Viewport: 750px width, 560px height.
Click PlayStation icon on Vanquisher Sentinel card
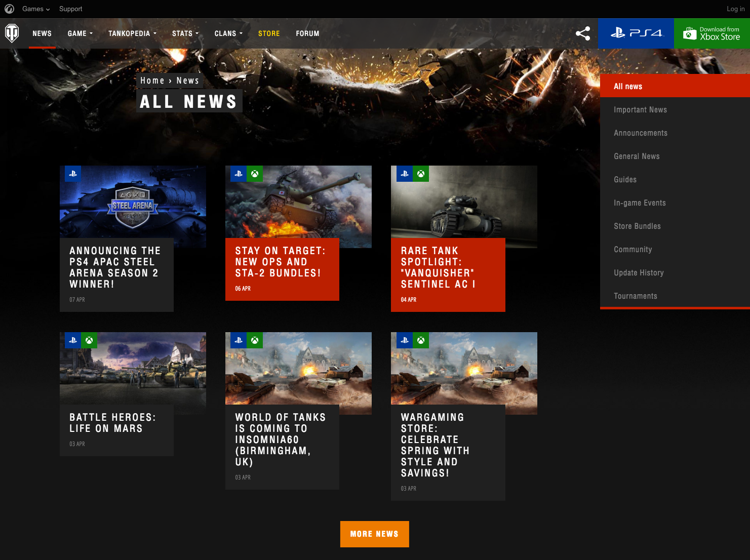click(405, 174)
